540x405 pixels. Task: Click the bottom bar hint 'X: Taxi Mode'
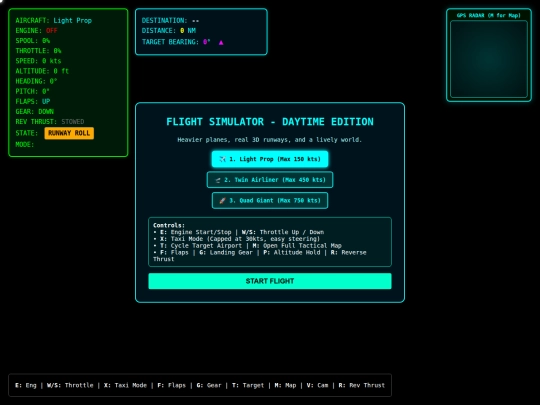[x=125, y=385]
